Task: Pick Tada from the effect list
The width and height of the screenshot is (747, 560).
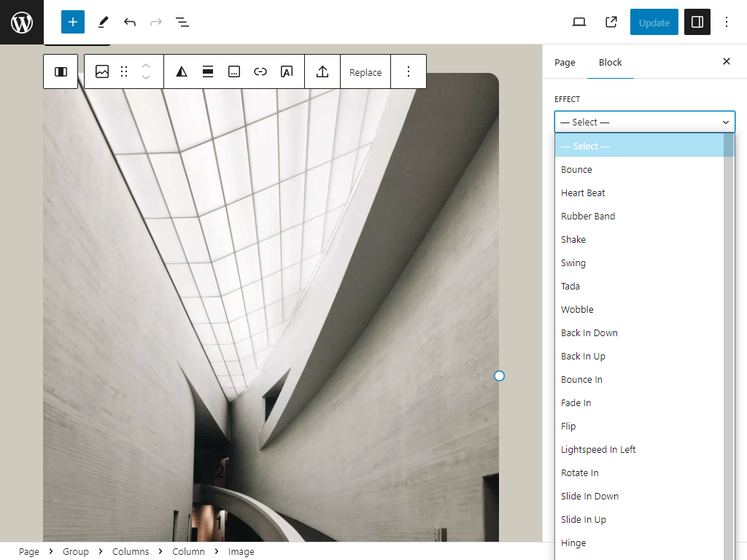Action: pos(639,286)
